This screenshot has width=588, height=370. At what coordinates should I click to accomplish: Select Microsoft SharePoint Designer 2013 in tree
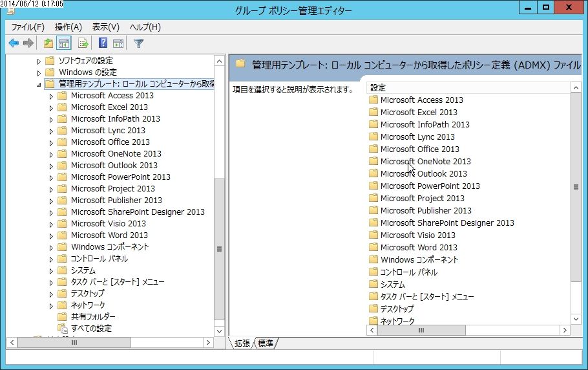click(138, 212)
